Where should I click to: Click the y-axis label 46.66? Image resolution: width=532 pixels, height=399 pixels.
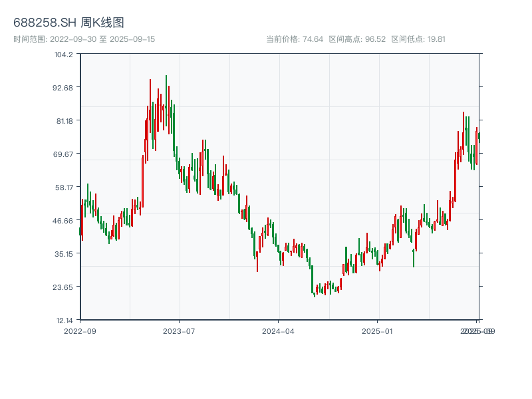click(x=63, y=221)
